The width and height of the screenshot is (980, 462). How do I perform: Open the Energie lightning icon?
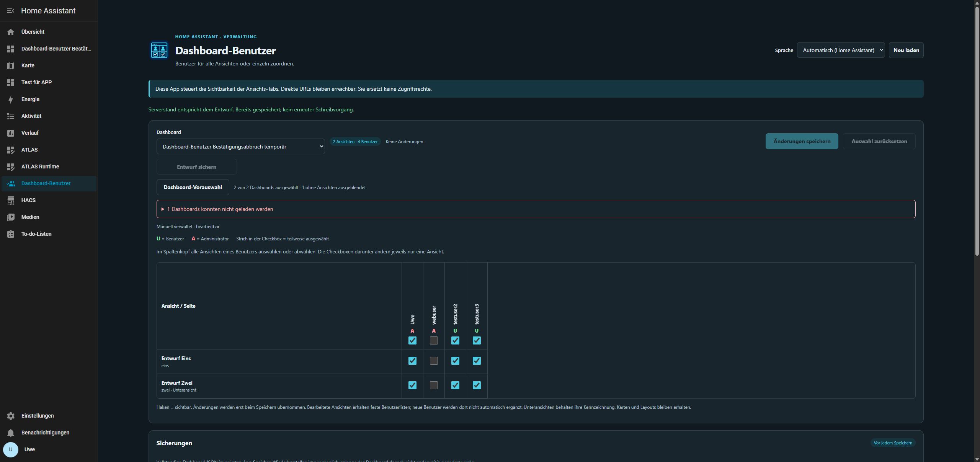[11, 99]
